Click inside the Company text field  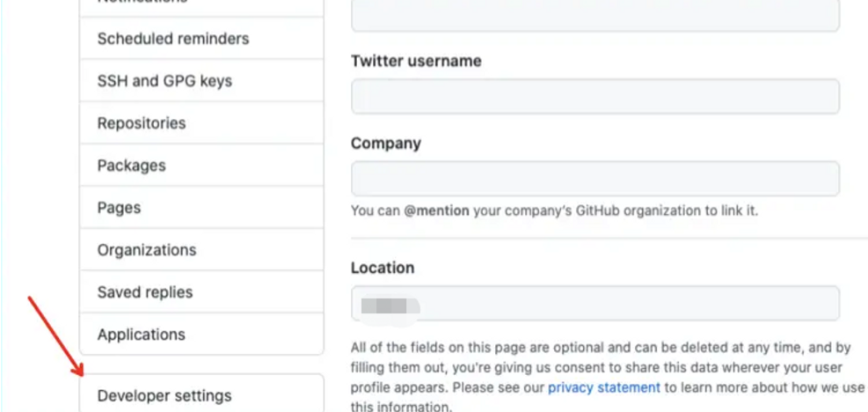tap(594, 179)
